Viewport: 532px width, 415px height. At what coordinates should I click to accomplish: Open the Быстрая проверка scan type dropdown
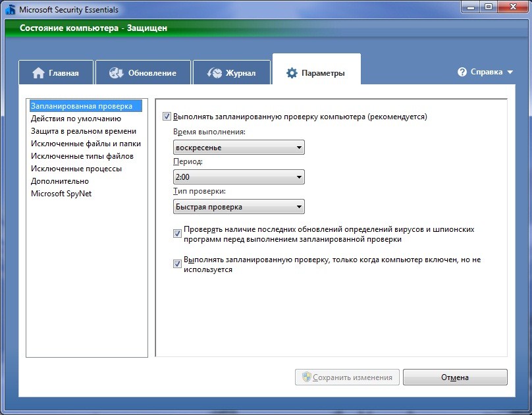[239, 206]
